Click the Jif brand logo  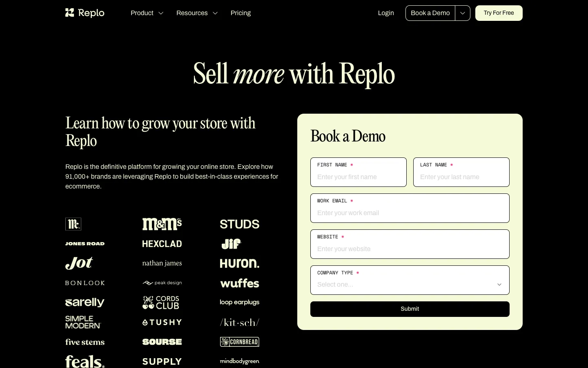pyautogui.click(x=232, y=244)
